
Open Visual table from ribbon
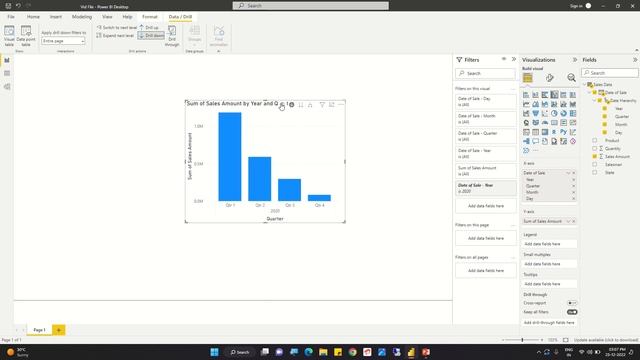pos(9,36)
